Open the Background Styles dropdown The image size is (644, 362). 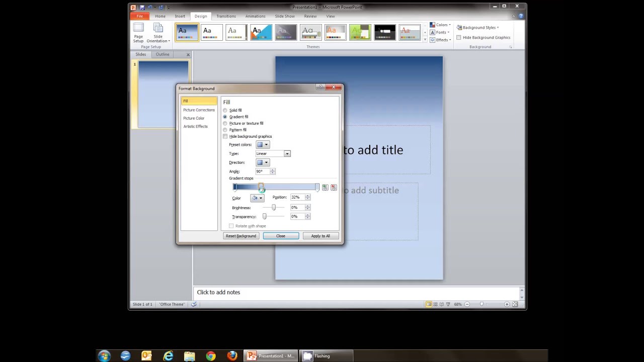point(478,28)
